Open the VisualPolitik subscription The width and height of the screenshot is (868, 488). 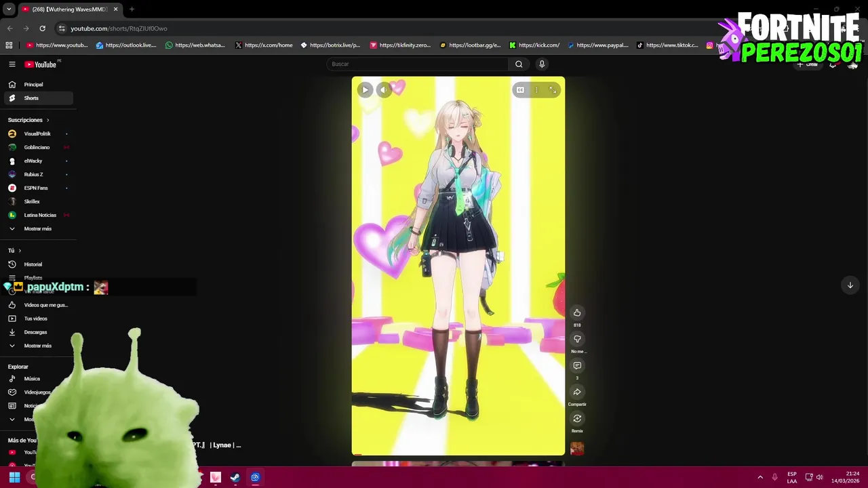(39, 134)
